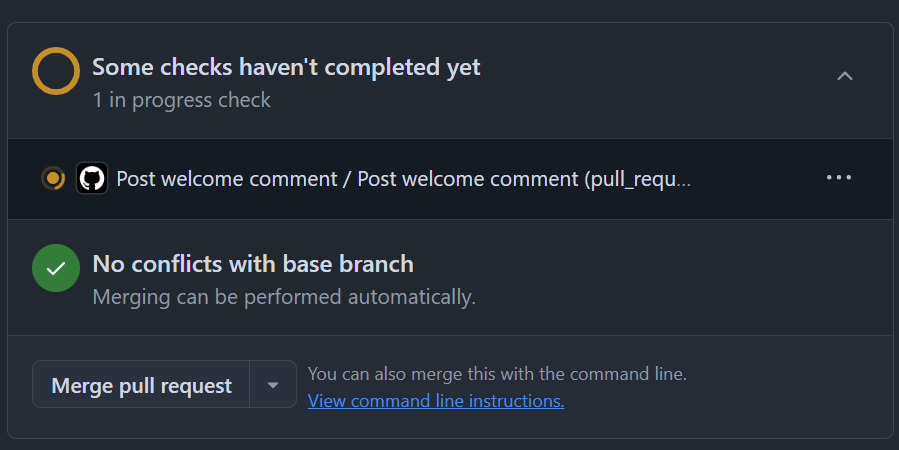Click the "1 in progress check" subtitle

point(181,100)
